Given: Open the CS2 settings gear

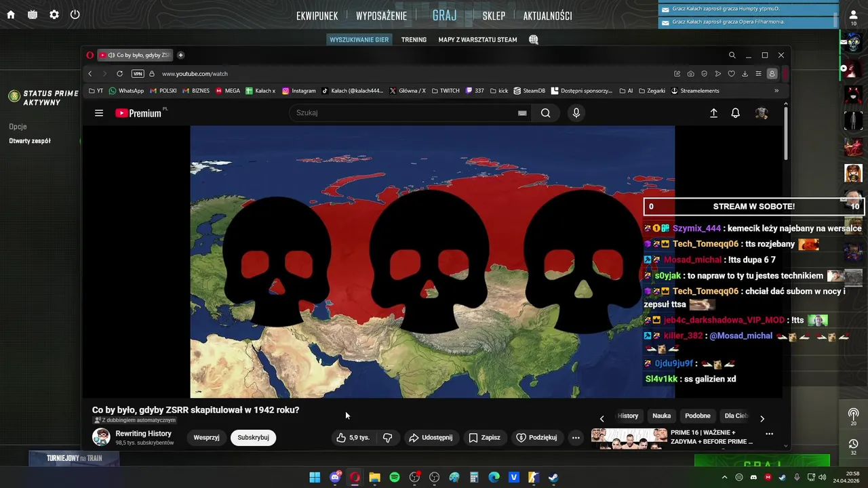Looking at the screenshot, I should (54, 14).
